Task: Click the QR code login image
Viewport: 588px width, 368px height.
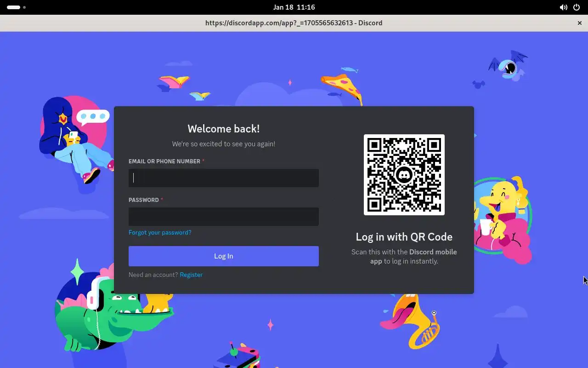Action: point(404,175)
